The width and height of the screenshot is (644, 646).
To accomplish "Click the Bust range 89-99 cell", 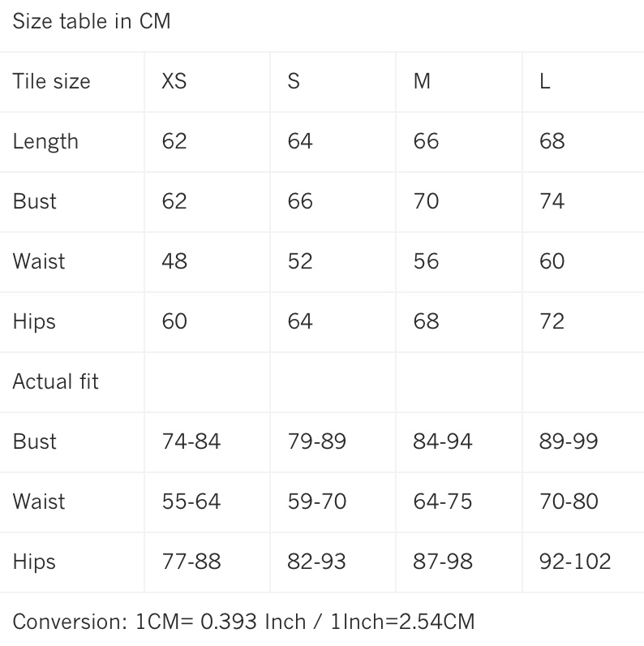I will coord(569,441).
